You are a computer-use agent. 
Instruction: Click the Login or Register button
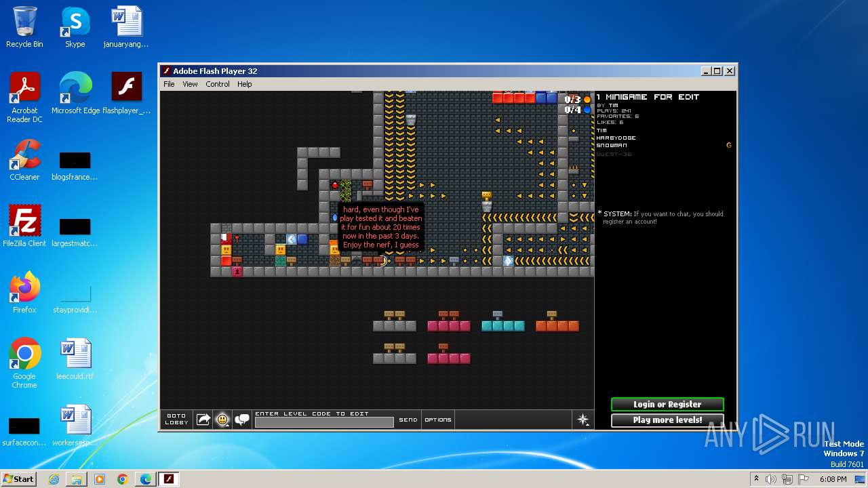tap(667, 404)
